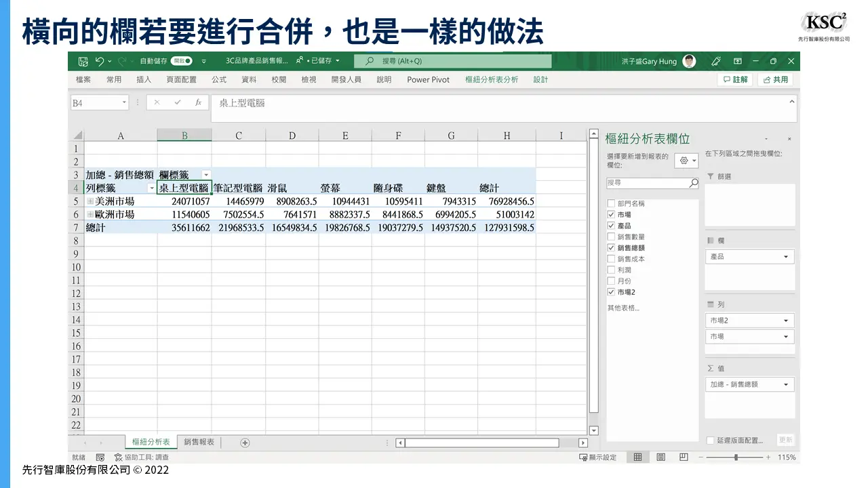Click the macro record icon in status bar

coord(100,457)
